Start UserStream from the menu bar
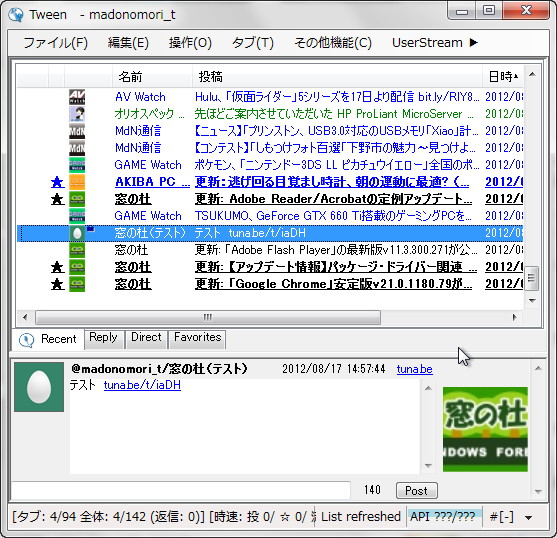 tap(435, 43)
